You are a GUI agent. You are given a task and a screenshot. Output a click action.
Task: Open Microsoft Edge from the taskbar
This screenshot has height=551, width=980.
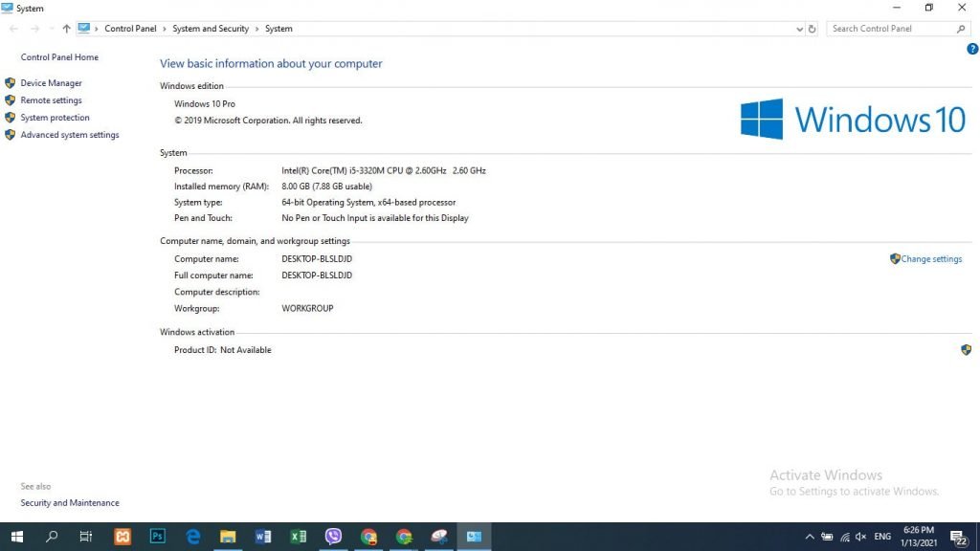193,537
